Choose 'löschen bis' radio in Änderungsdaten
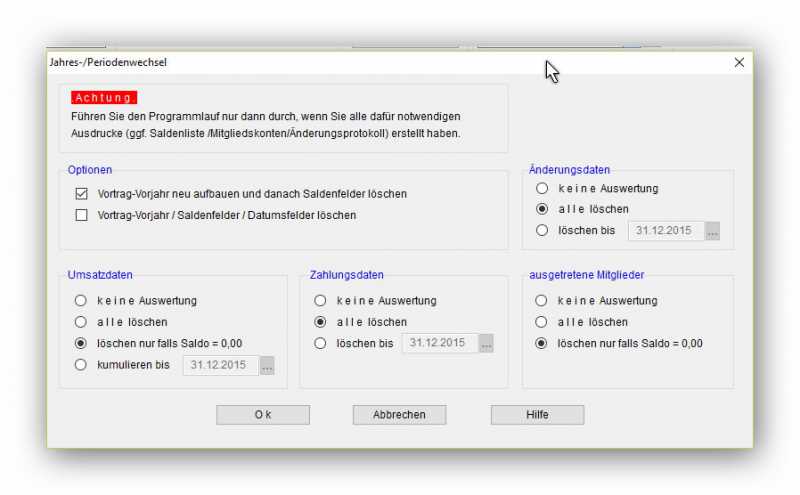Viewport: 800px width, 495px height. (542, 231)
